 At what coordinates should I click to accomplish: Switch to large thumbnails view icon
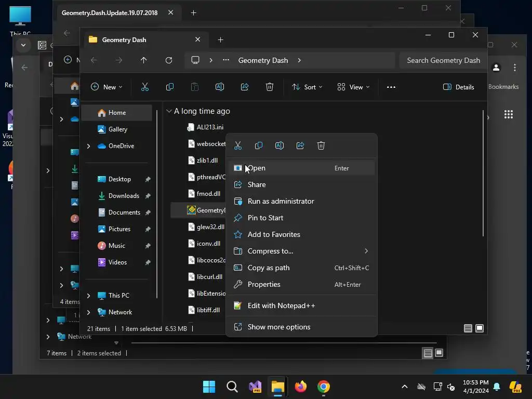pos(480,328)
